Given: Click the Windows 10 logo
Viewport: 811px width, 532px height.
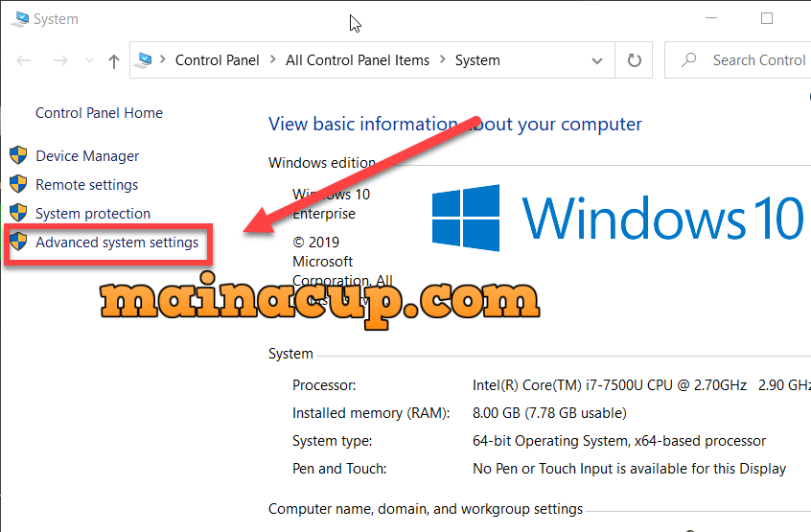Looking at the screenshot, I should point(617,218).
